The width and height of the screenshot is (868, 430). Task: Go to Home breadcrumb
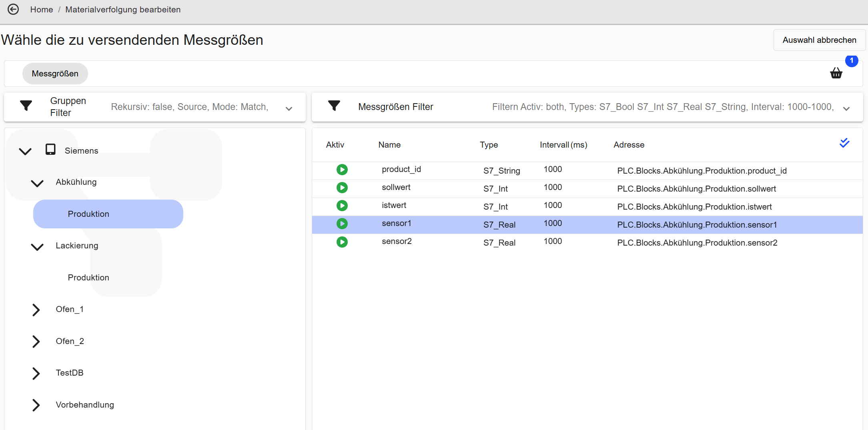tap(42, 10)
